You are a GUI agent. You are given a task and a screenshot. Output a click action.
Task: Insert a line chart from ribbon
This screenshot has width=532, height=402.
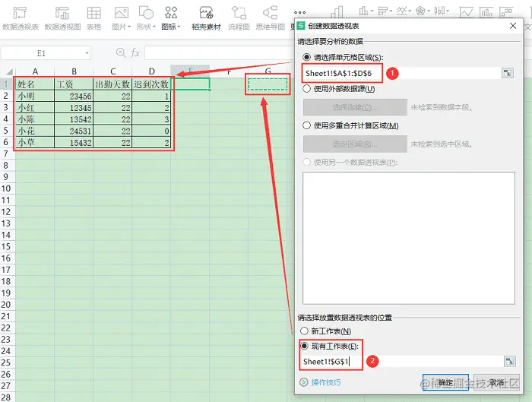[401, 11]
